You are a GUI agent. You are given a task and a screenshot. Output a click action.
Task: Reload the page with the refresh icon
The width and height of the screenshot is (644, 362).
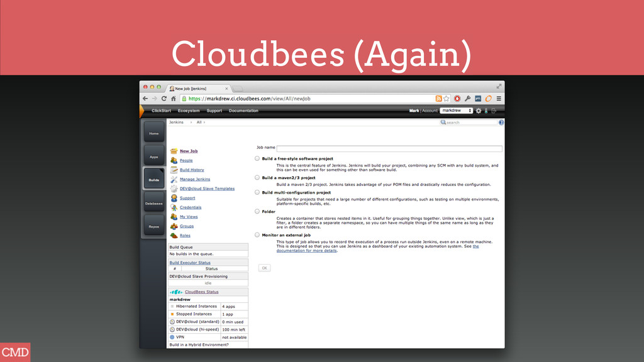164,99
